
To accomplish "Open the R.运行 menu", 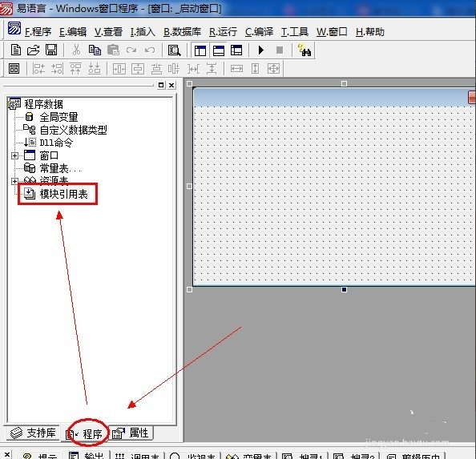I will (x=223, y=32).
